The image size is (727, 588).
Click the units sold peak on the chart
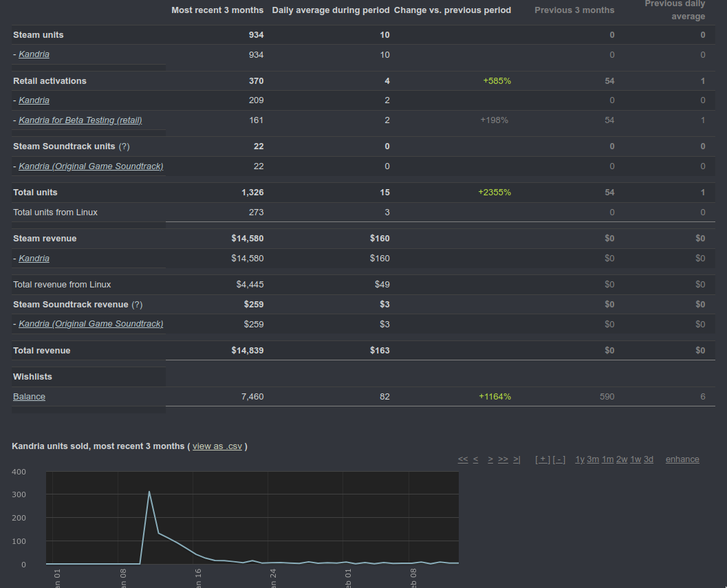point(149,492)
